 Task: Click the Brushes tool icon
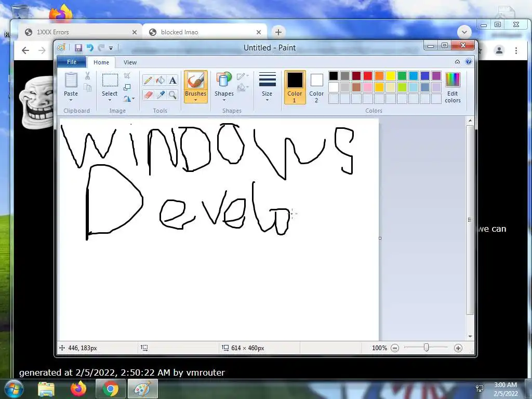coord(196,81)
